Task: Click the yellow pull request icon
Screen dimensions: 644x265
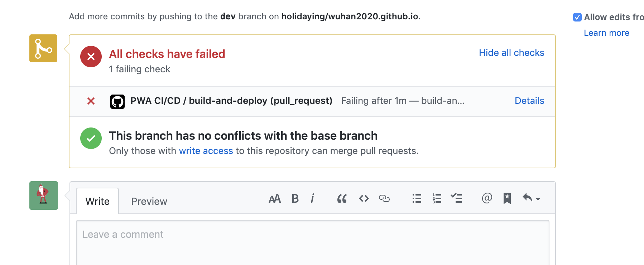Action: click(x=43, y=48)
